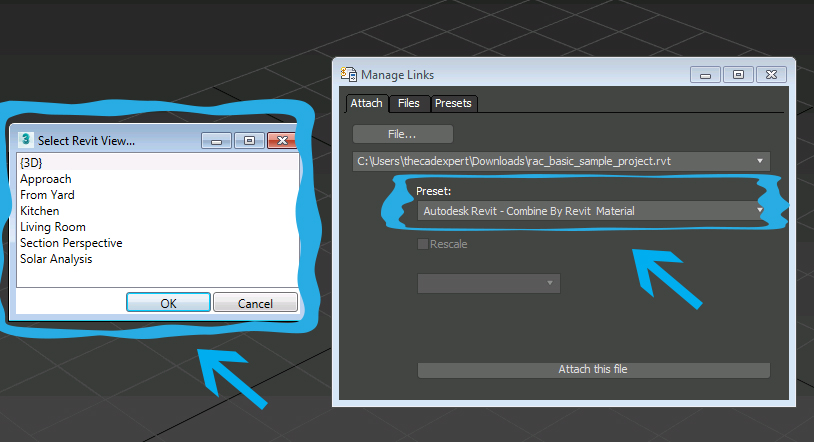Pick the Living Room view

coord(158,227)
